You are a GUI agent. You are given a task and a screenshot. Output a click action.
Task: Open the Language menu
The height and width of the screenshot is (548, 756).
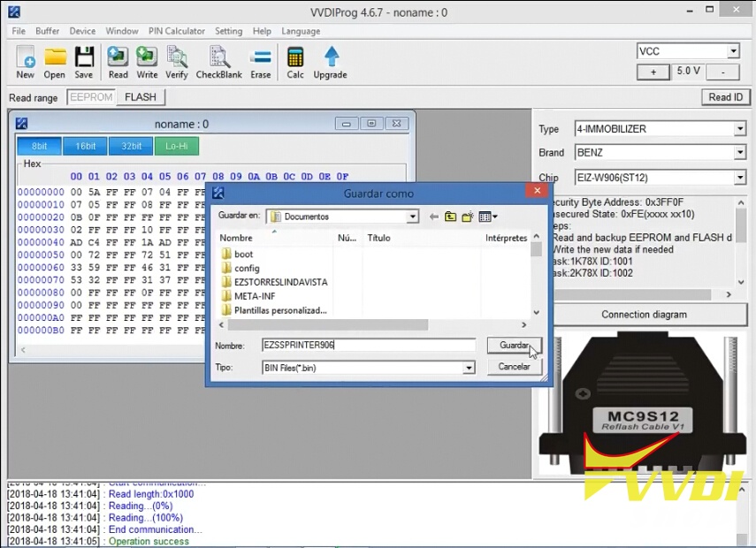click(301, 31)
